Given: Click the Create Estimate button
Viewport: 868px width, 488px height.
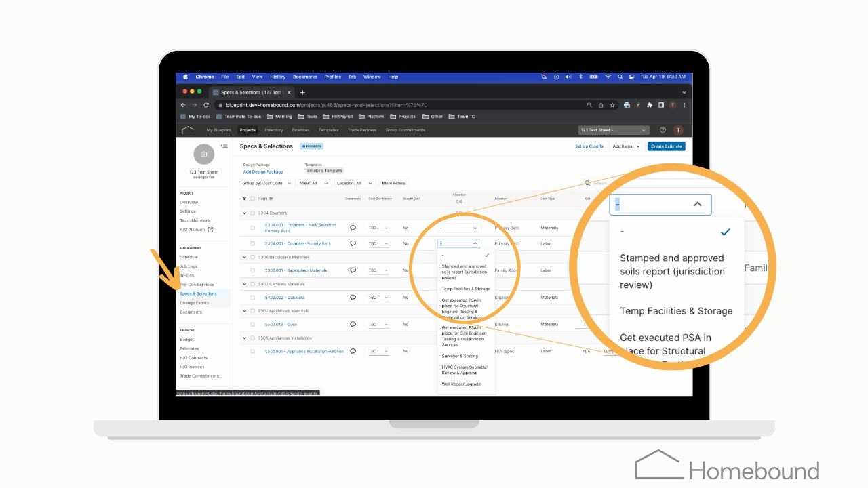Looking at the screenshot, I should coord(666,146).
